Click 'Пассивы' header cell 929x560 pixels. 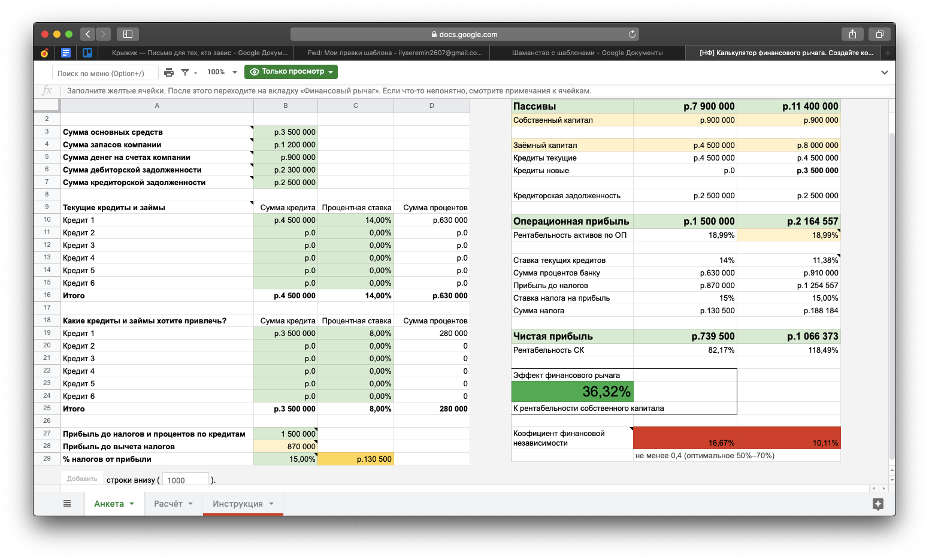pos(572,106)
